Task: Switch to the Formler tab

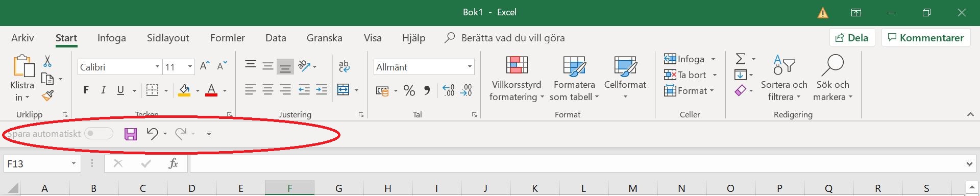Action: tap(227, 38)
